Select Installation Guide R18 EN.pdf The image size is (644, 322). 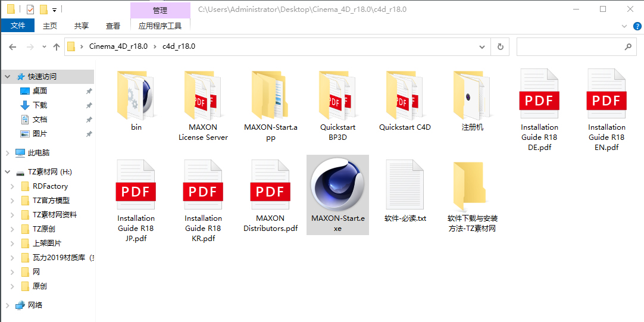tap(607, 110)
